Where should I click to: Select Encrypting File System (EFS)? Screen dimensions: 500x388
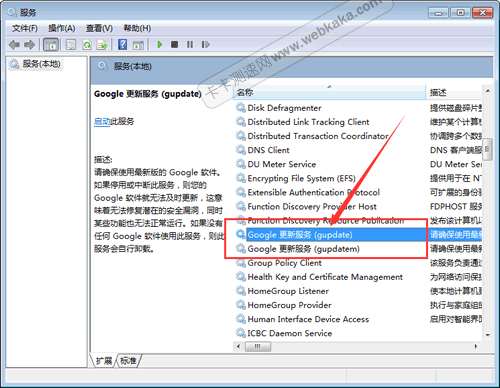pyautogui.click(x=301, y=178)
